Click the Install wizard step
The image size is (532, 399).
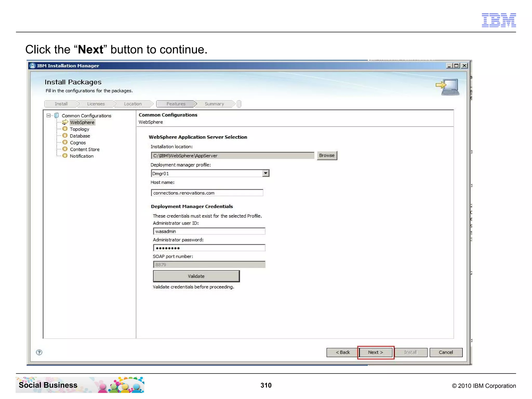click(x=61, y=104)
